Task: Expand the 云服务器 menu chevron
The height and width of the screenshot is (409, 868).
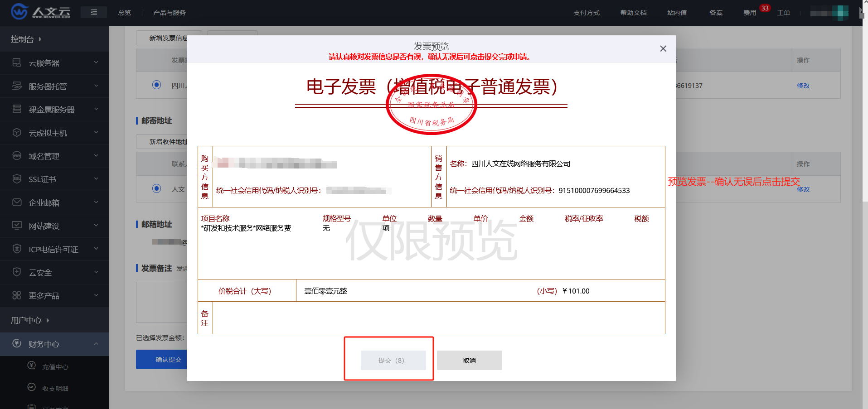Action: point(96,63)
